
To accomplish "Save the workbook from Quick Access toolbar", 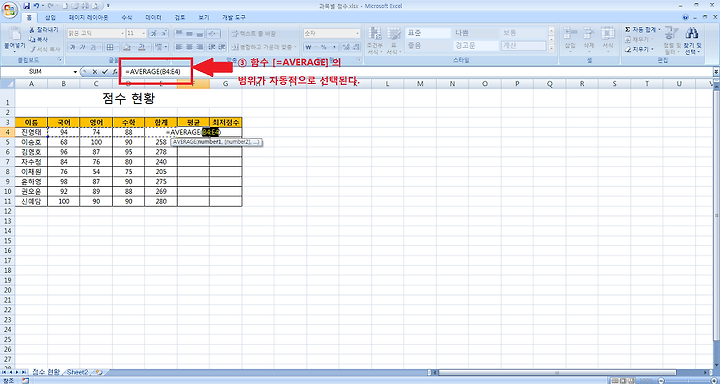I will coord(27,6).
